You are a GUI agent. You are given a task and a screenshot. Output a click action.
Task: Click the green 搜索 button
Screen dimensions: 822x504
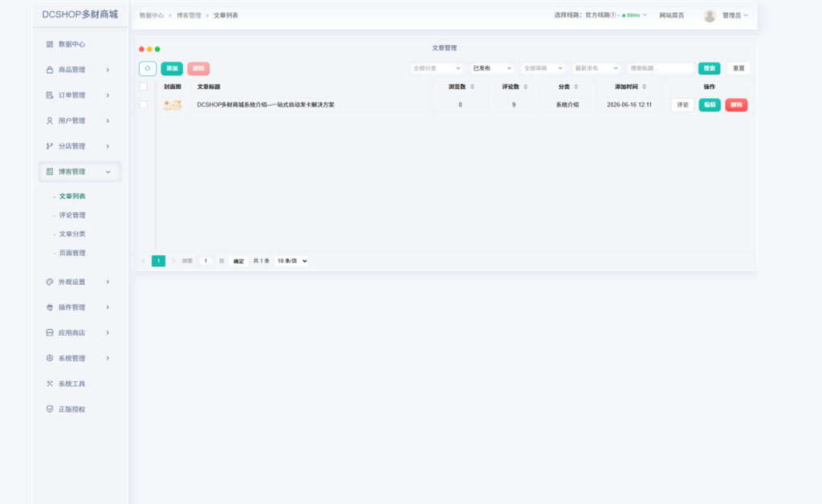pos(710,69)
